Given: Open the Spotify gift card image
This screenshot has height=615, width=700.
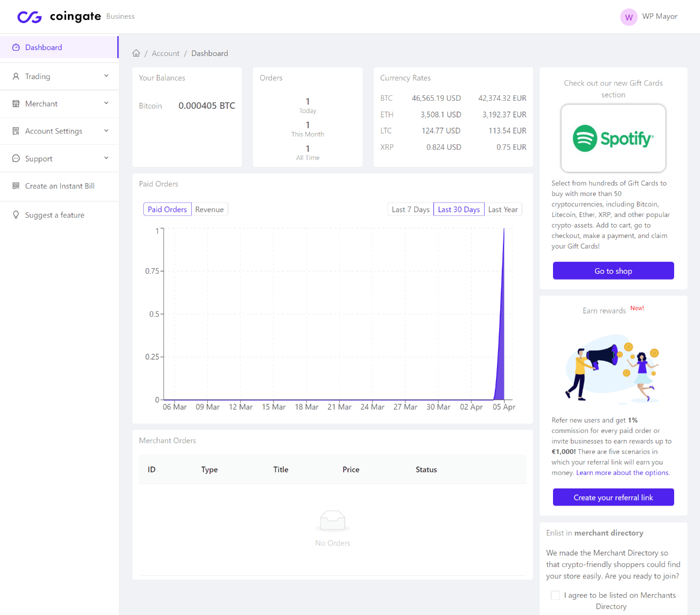Looking at the screenshot, I should [x=613, y=138].
